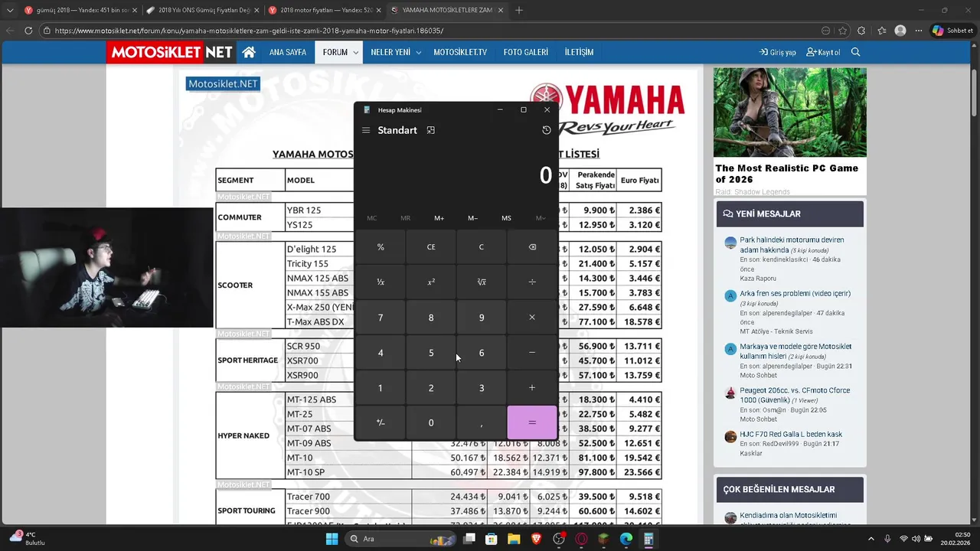Viewport: 980px width, 551px height.
Task: Click the M+ memory add button
Action: [x=439, y=218]
